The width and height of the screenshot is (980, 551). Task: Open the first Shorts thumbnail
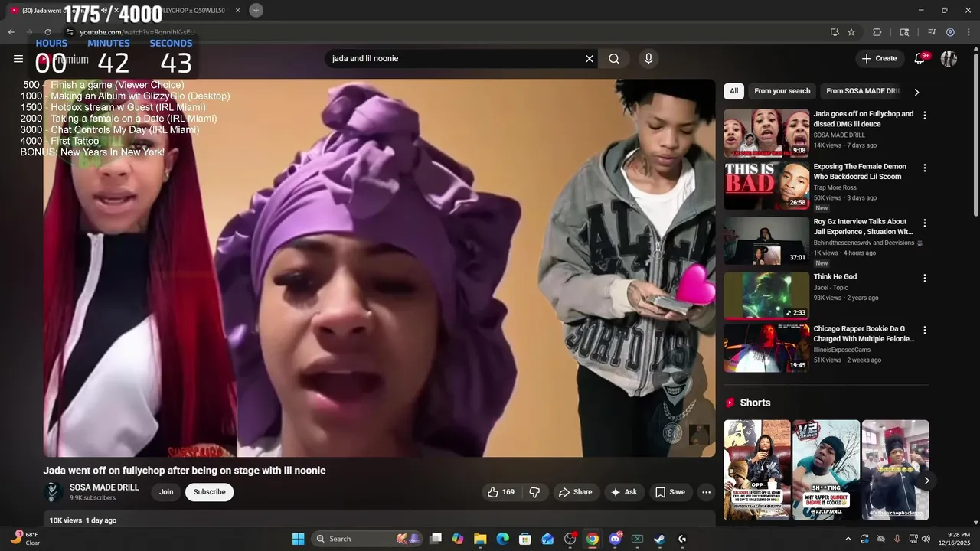coord(758,470)
